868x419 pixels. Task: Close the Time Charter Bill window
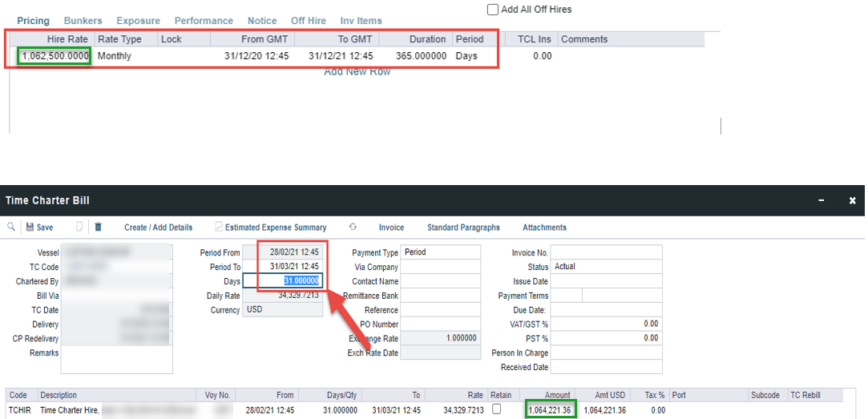pos(852,200)
